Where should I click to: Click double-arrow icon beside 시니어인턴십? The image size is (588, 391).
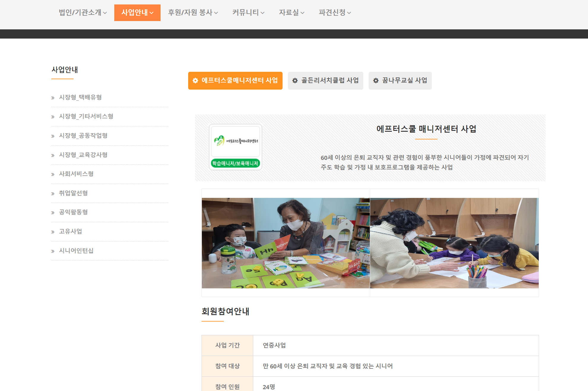tap(53, 251)
